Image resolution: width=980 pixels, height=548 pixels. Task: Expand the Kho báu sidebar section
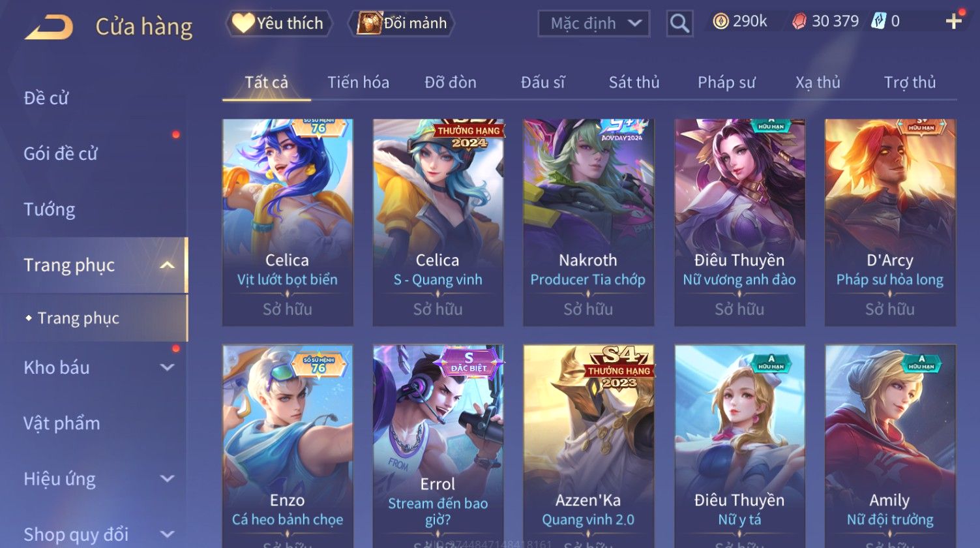(x=167, y=367)
